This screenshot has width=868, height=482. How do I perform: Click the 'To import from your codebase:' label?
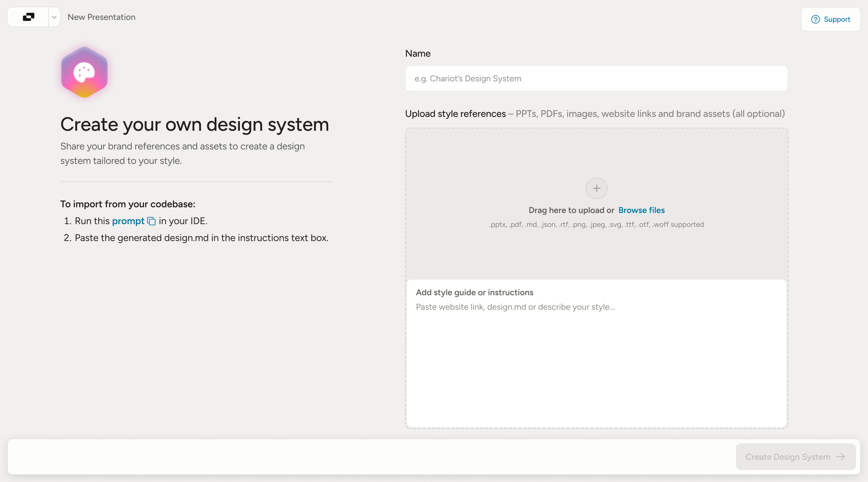click(x=128, y=204)
